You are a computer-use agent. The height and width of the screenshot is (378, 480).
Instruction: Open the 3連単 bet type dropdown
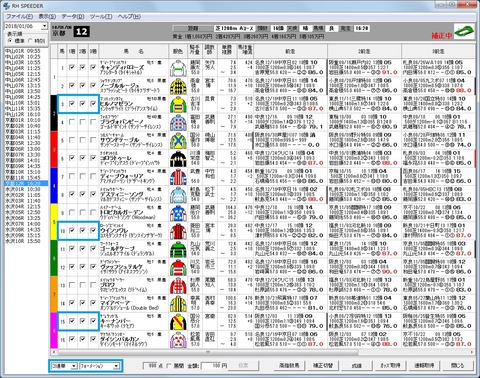click(74, 366)
